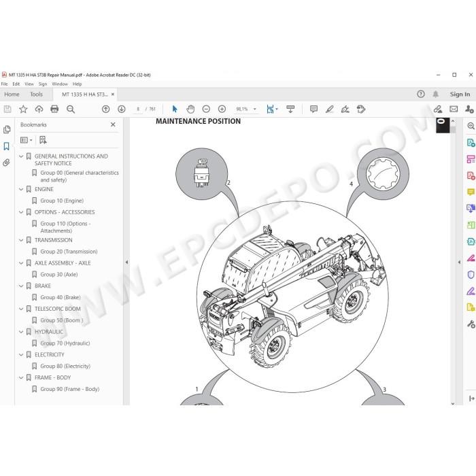The width and height of the screenshot is (476, 476).
Task: Open the sign document tool
Action: pyautogui.click(x=345, y=109)
